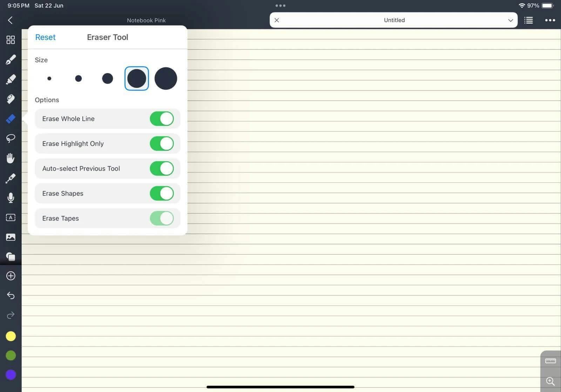
Task: Select the Laser pointer tool
Action: [x=11, y=178]
